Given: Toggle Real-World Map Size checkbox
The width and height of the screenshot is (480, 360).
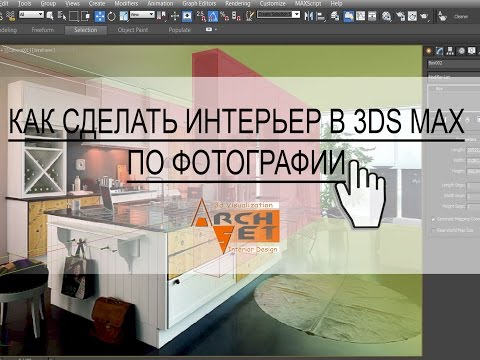Looking at the screenshot, I should pyautogui.click(x=433, y=230).
